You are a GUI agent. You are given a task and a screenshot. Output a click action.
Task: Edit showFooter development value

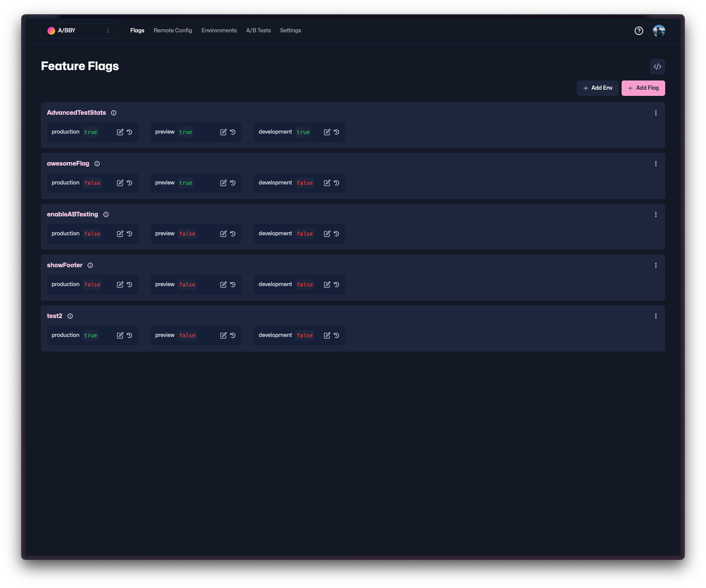327,285
